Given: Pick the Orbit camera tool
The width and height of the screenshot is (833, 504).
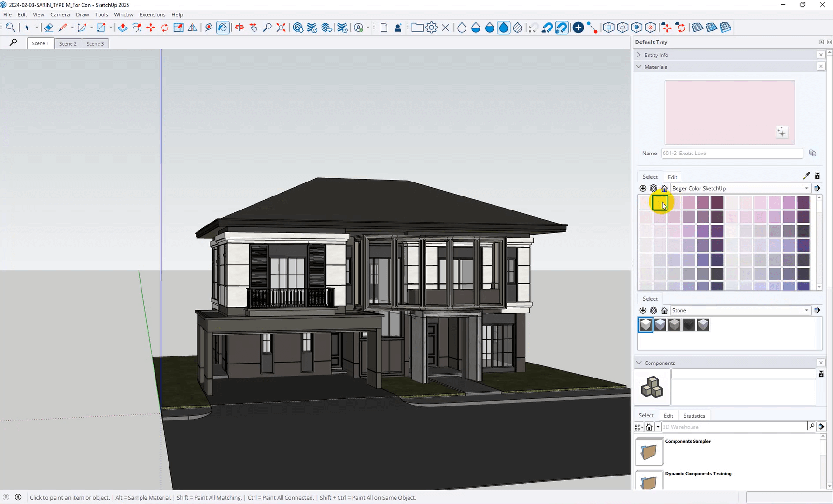Looking at the screenshot, I should pyautogui.click(x=239, y=28).
